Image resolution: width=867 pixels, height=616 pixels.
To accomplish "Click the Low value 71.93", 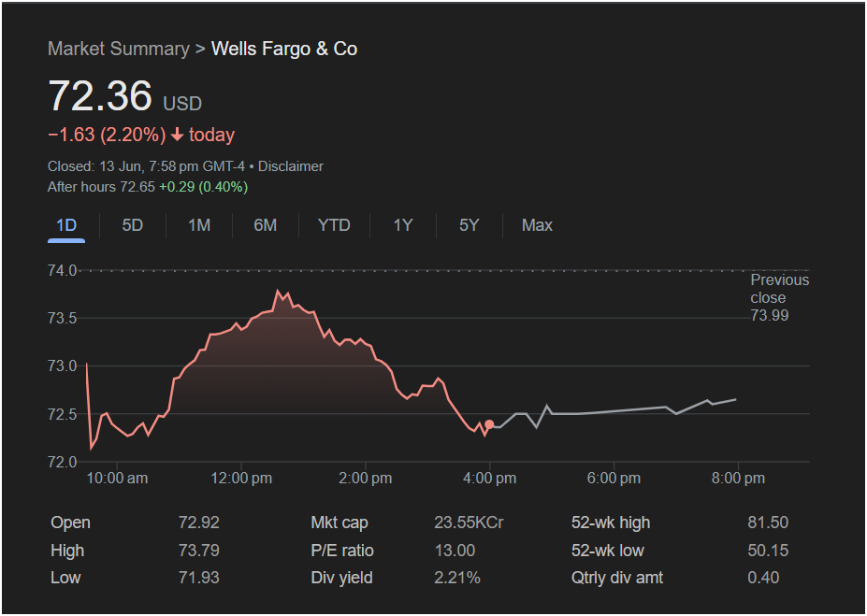I will coord(199,578).
